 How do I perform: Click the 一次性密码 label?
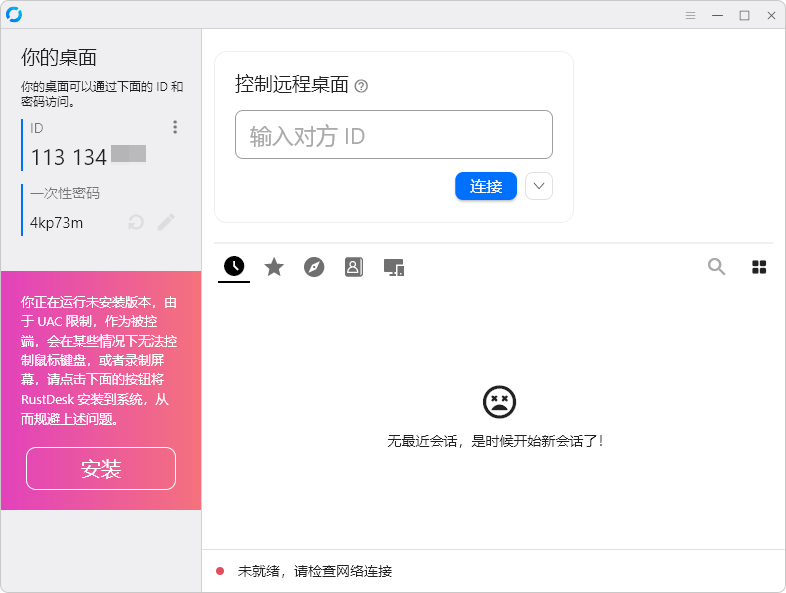point(65,193)
